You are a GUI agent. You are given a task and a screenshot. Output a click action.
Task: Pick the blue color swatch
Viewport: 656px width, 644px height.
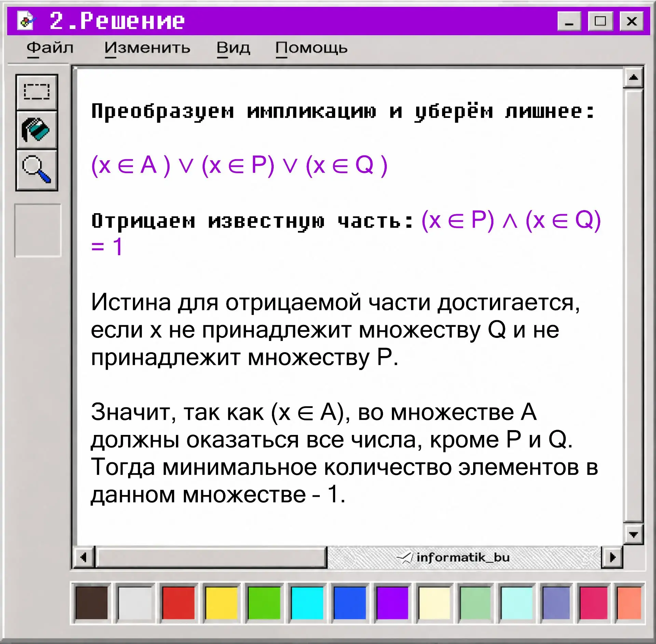(350, 603)
